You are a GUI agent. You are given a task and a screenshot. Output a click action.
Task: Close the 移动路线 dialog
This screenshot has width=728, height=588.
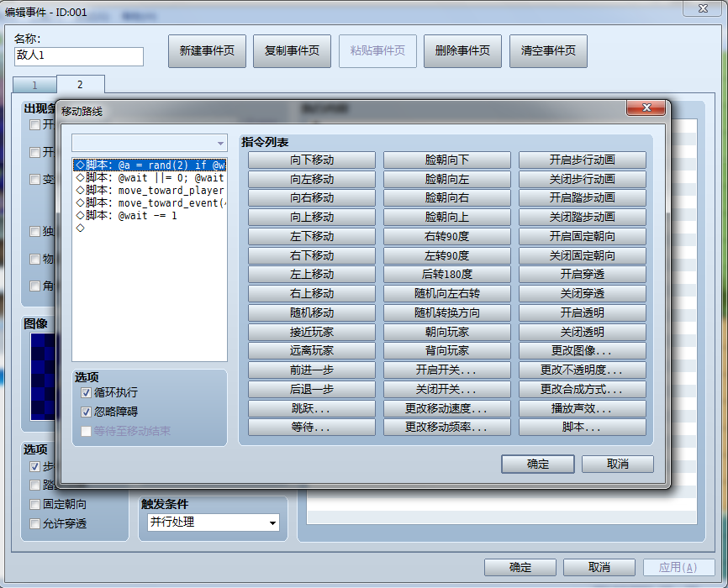pyautogui.click(x=646, y=108)
